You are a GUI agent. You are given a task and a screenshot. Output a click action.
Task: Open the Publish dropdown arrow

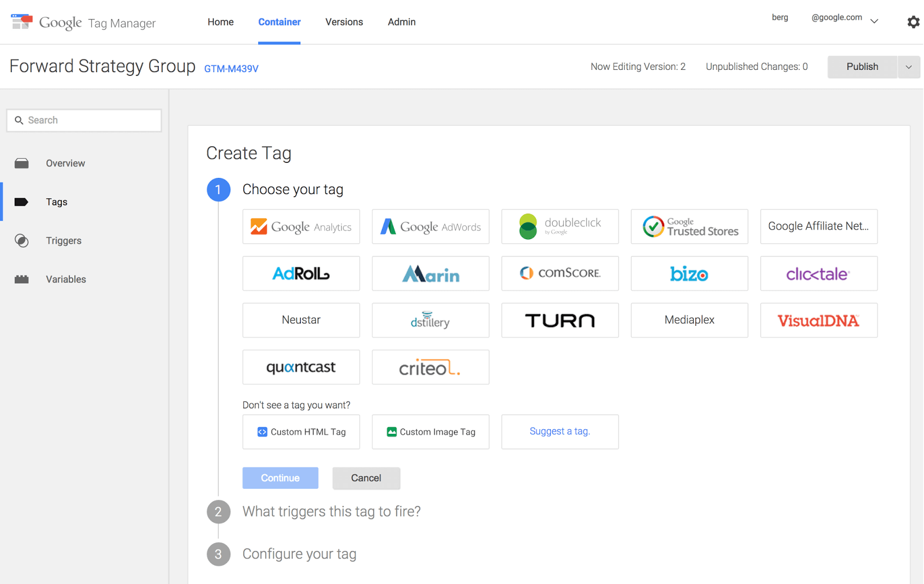pos(908,67)
